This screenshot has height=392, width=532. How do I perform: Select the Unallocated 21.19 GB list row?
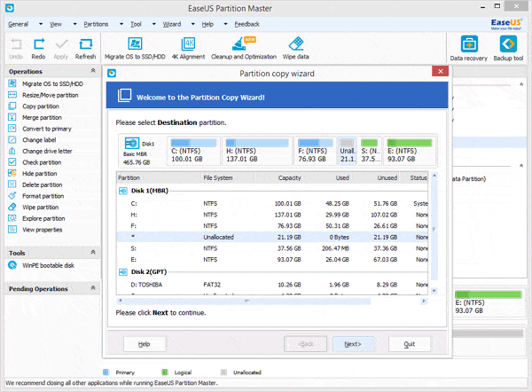point(272,237)
